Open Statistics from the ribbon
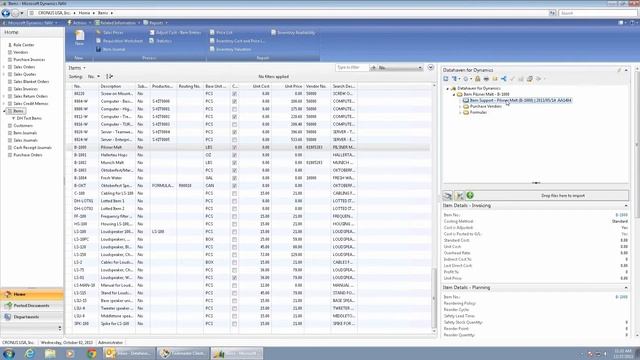The width and height of the screenshot is (640, 360). pyautogui.click(x=160, y=41)
